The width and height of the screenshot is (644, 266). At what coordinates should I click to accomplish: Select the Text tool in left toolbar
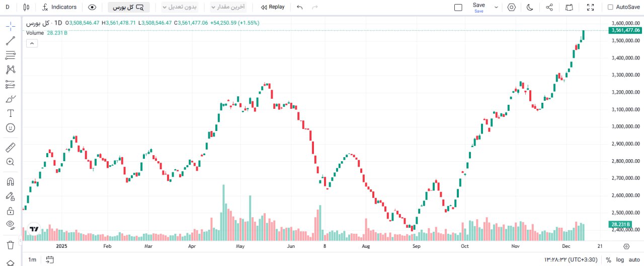[x=10, y=113]
